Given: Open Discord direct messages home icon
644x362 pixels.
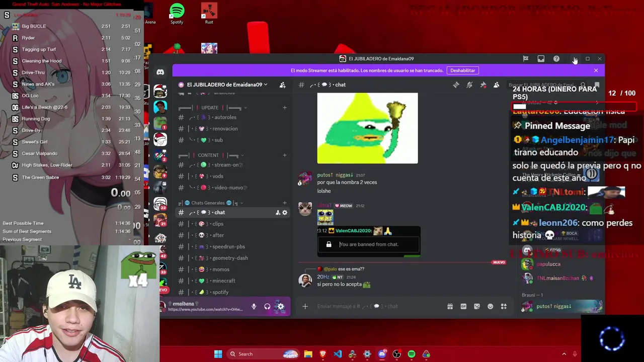Looking at the screenshot, I should click(160, 72).
